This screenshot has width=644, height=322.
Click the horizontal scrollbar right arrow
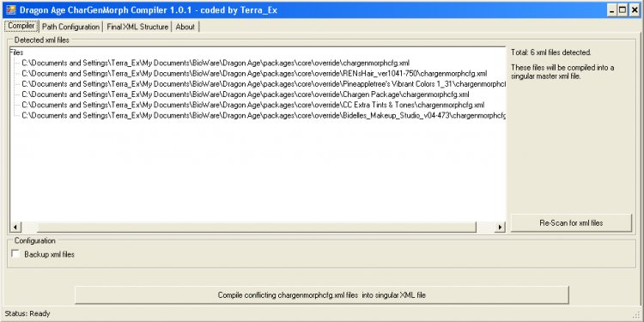coord(500,228)
